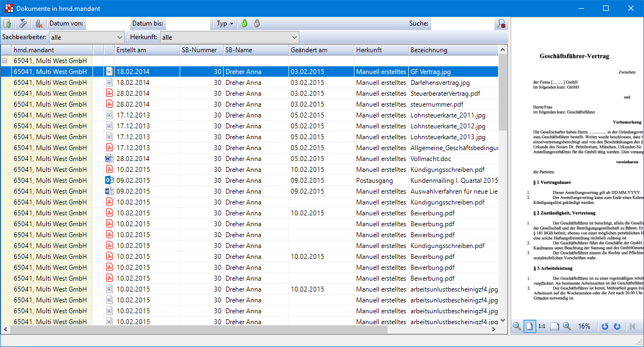Rotate preview clockwise
Viewport: 644px width, 347px height.
[617, 326]
